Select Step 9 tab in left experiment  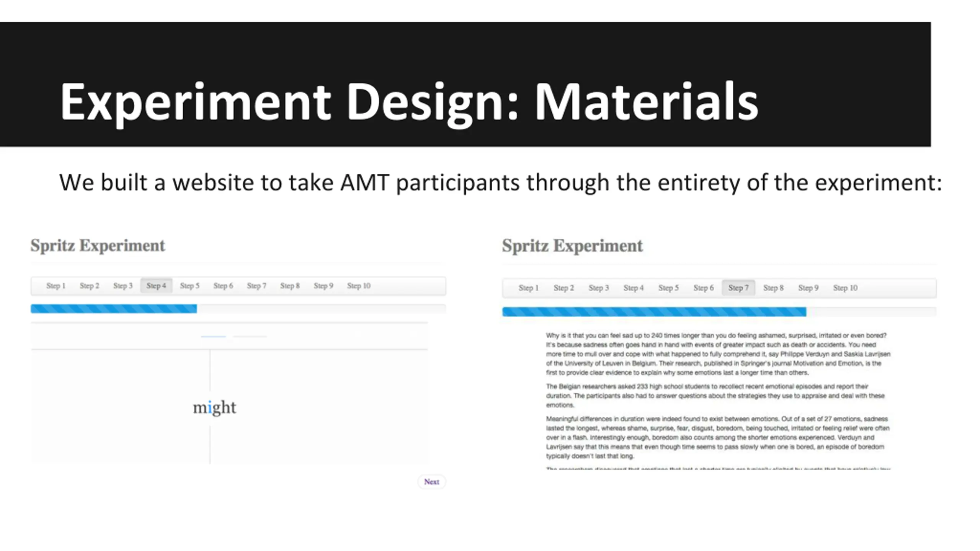coord(323,286)
